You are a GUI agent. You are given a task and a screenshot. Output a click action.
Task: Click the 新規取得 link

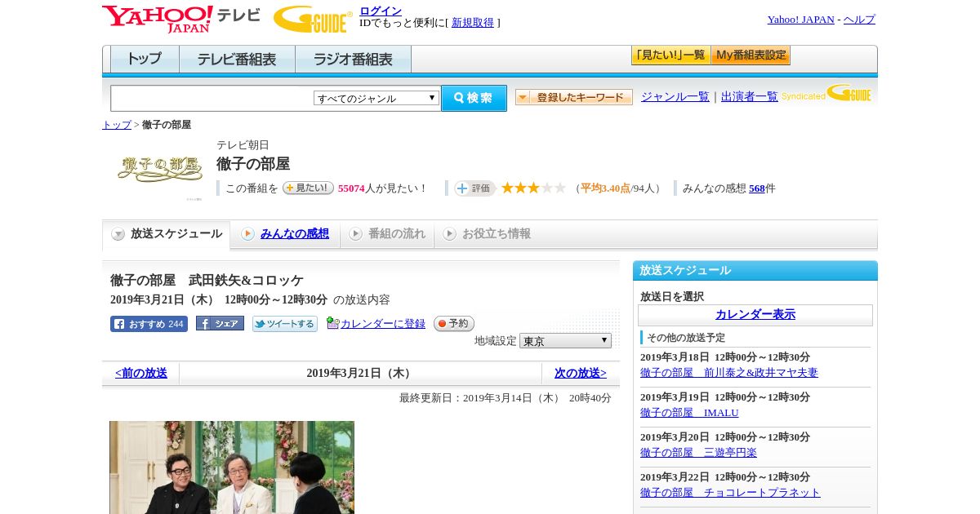473,23
